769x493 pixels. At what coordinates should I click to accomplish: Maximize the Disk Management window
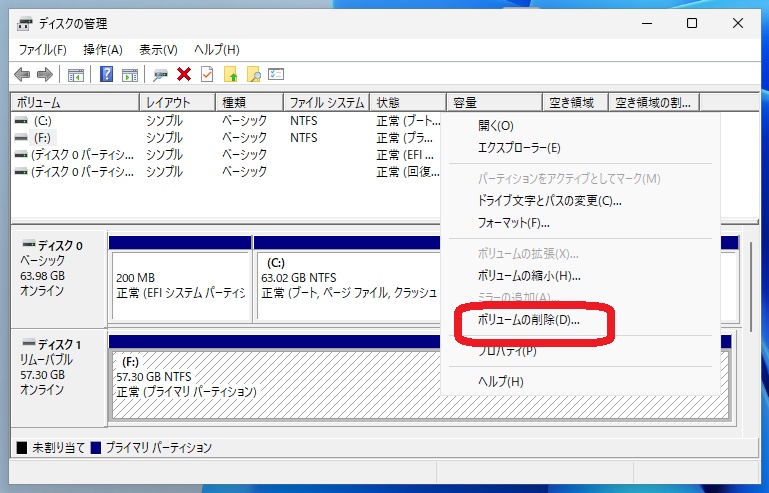[x=692, y=23]
